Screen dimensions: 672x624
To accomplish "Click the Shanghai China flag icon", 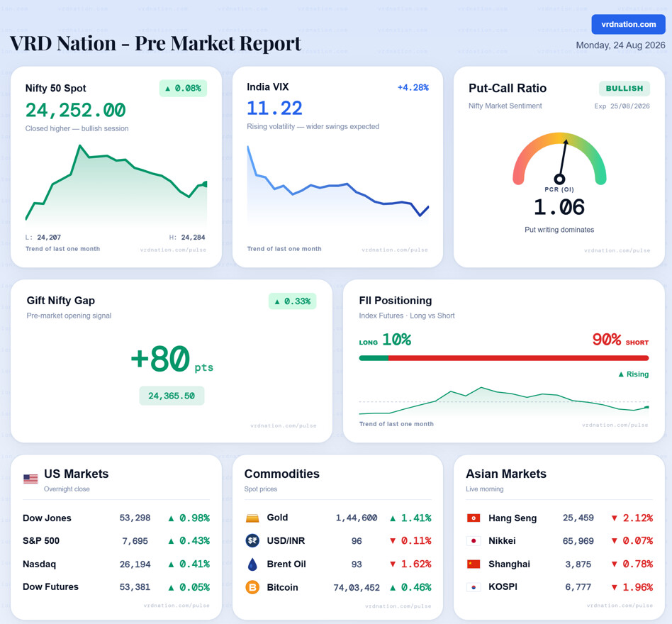I will click(474, 564).
